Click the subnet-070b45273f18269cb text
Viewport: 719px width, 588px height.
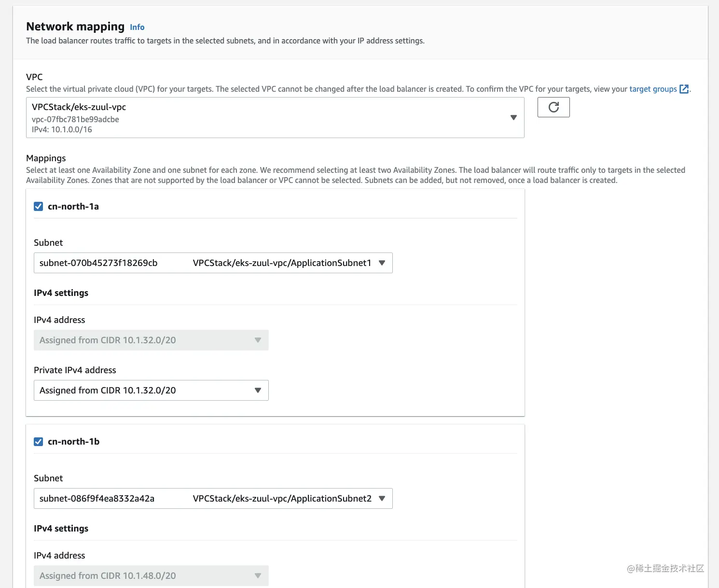click(x=98, y=263)
